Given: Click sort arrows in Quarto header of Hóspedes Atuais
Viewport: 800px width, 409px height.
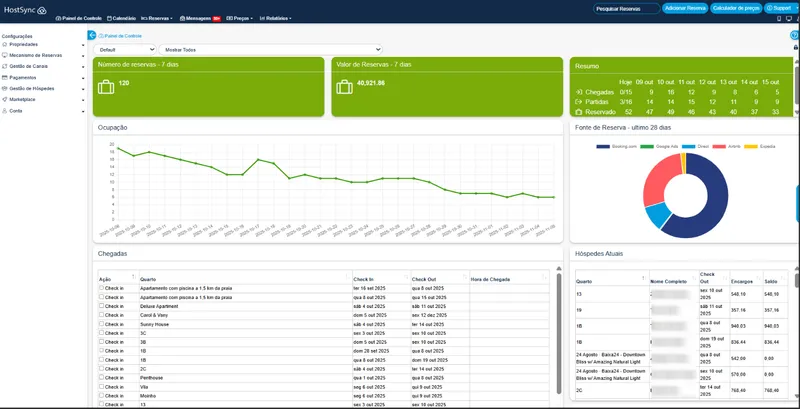Looking at the screenshot, I should click(644, 278).
